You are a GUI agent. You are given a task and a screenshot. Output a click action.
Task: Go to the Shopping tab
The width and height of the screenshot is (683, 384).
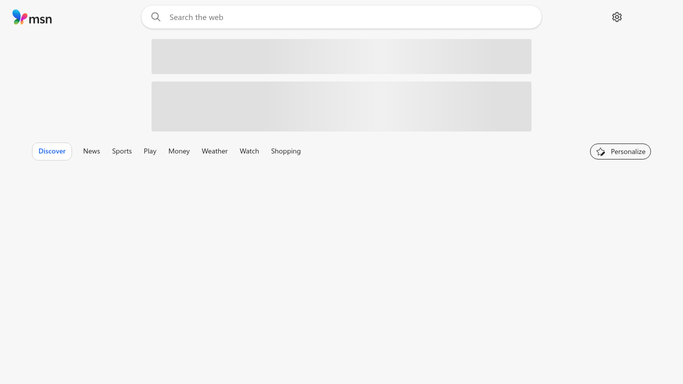pyautogui.click(x=286, y=151)
